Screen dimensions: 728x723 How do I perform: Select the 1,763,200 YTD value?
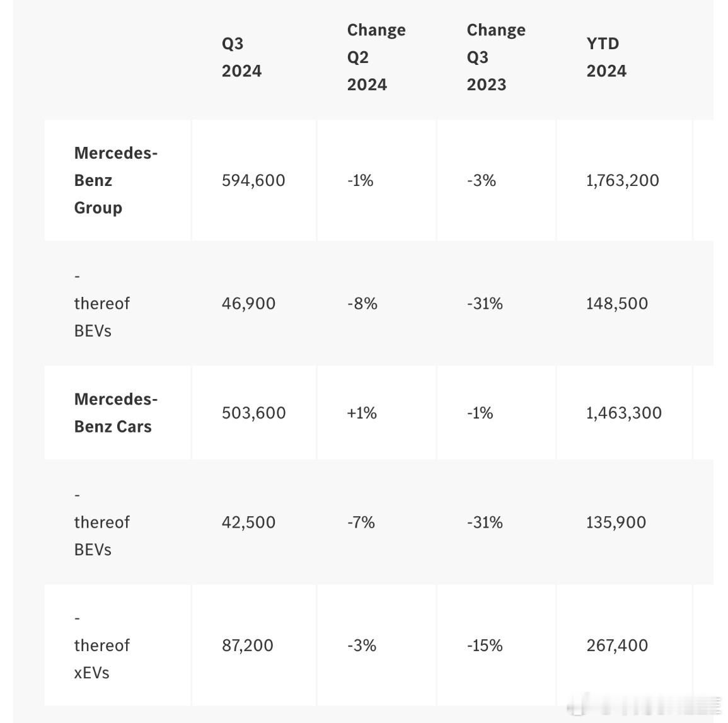pyautogui.click(x=622, y=180)
